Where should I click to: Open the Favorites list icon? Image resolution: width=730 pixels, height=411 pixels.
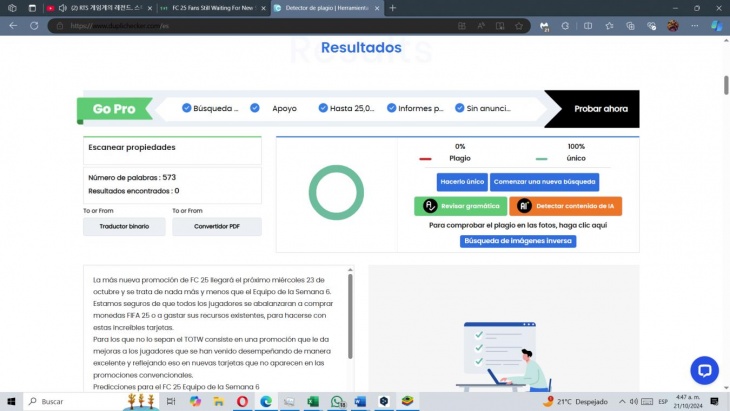[x=609, y=26]
